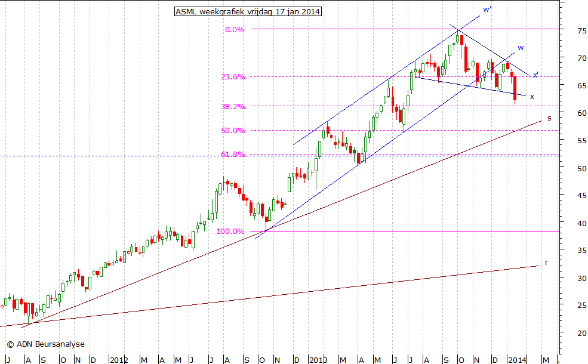Click the blue channel label w'
This screenshot has height=364, width=588.
(x=487, y=10)
